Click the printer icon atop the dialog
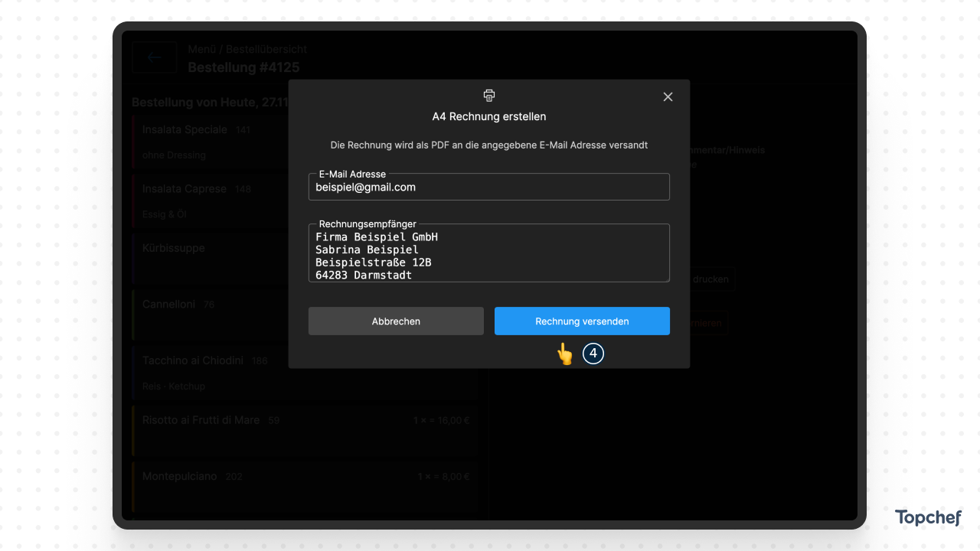The height and width of the screenshot is (551, 980). point(489,96)
